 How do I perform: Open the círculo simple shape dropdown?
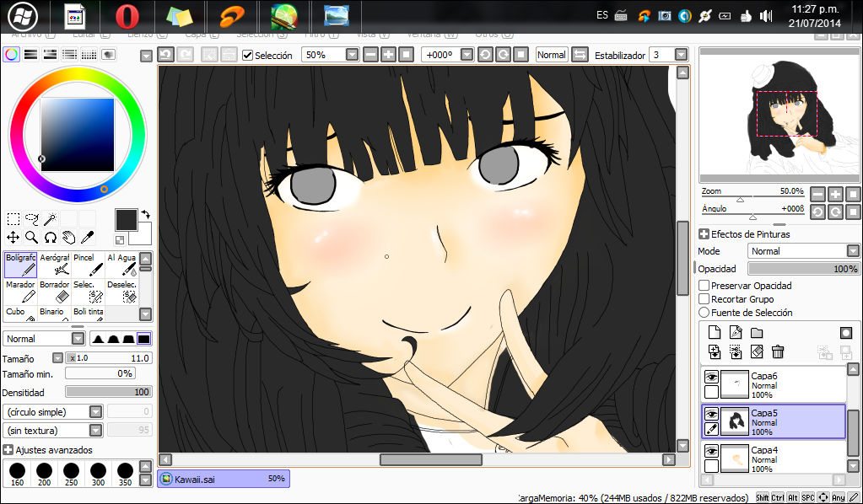96,411
